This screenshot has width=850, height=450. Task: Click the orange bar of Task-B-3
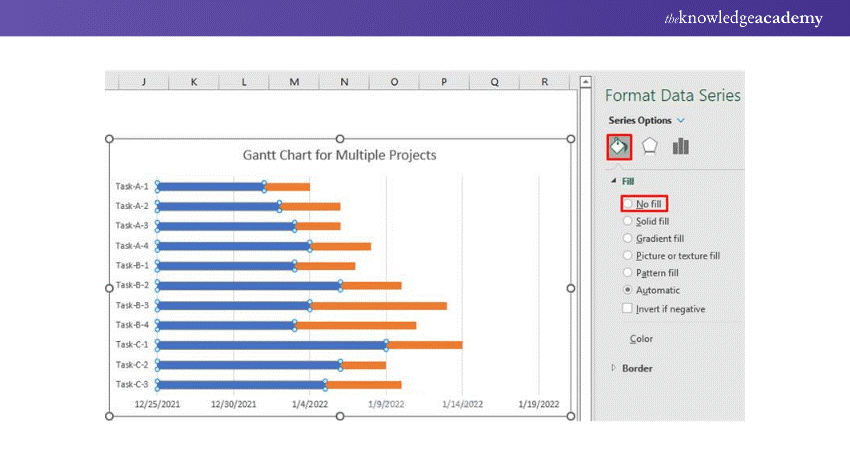[x=378, y=305]
